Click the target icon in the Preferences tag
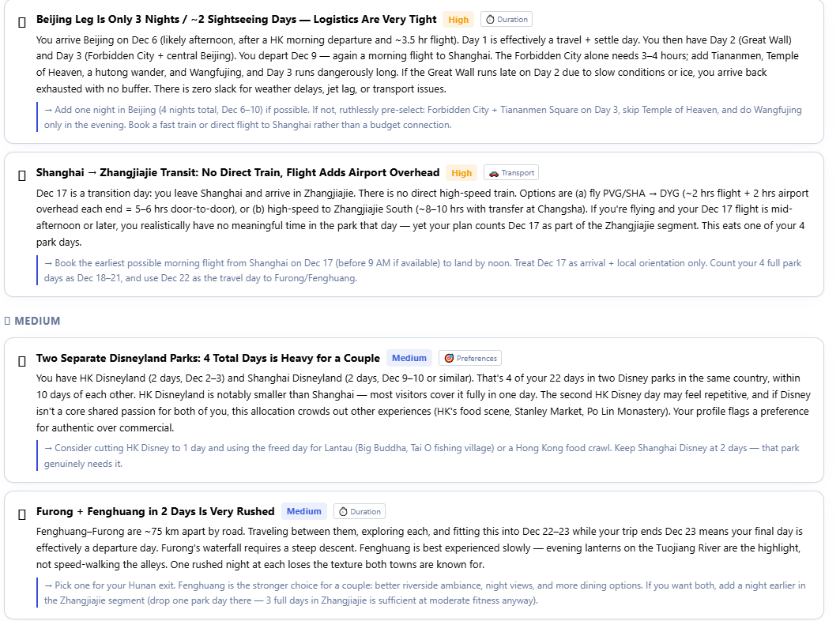 [449, 359]
